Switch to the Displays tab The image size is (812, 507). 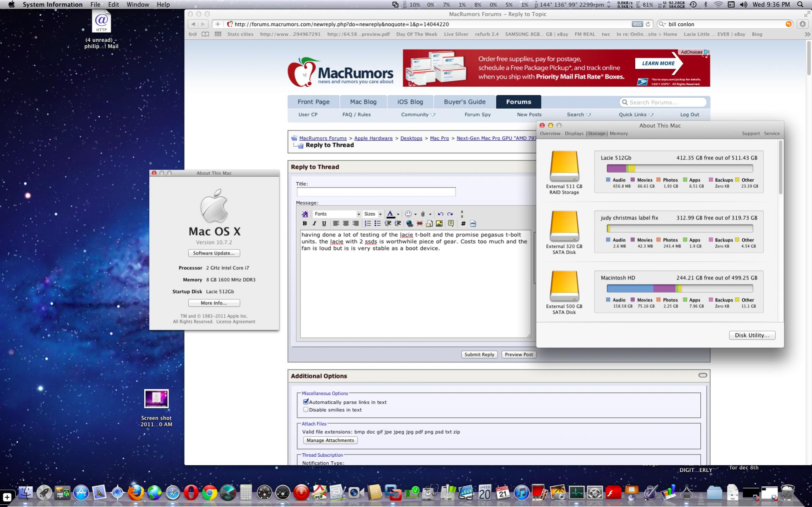click(x=574, y=134)
